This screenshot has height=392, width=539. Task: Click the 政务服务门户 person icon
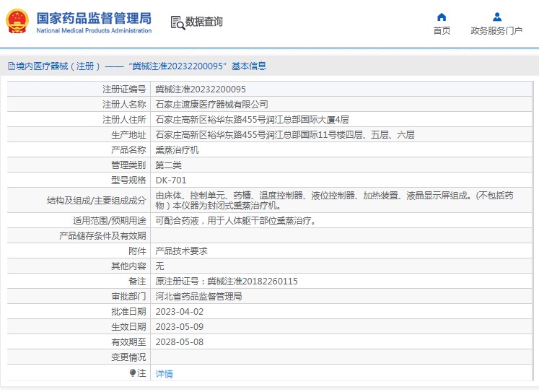tap(496, 17)
